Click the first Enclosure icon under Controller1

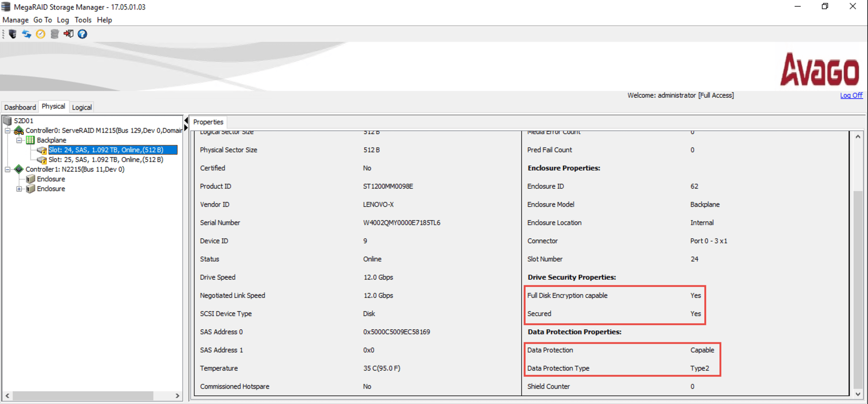(x=30, y=179)
